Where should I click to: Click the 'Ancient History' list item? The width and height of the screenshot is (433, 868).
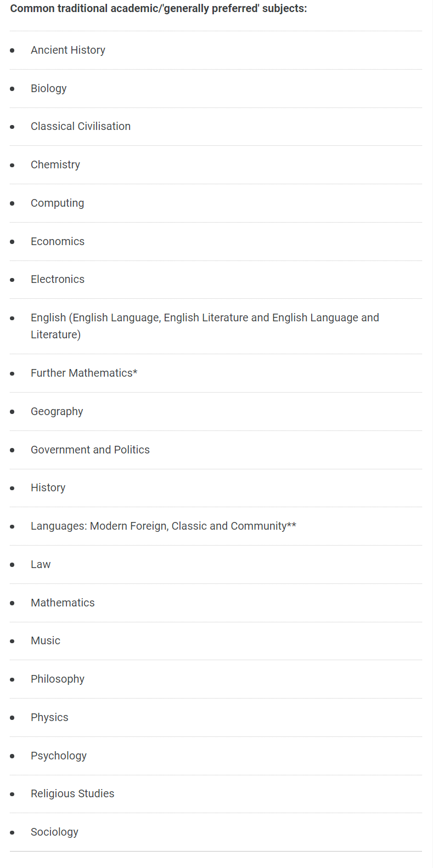[x=68, y=50]
